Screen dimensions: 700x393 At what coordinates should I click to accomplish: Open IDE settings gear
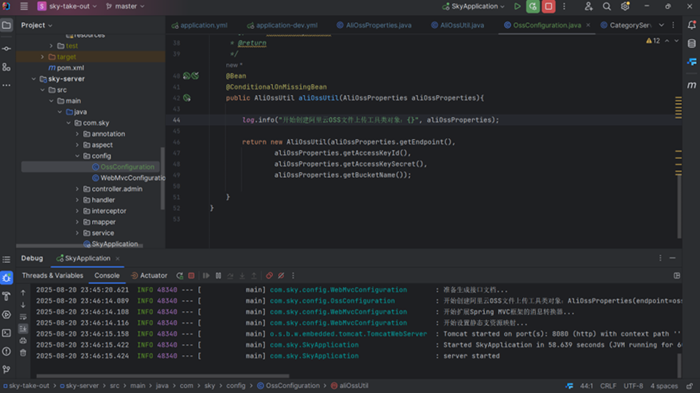point(625,6)
